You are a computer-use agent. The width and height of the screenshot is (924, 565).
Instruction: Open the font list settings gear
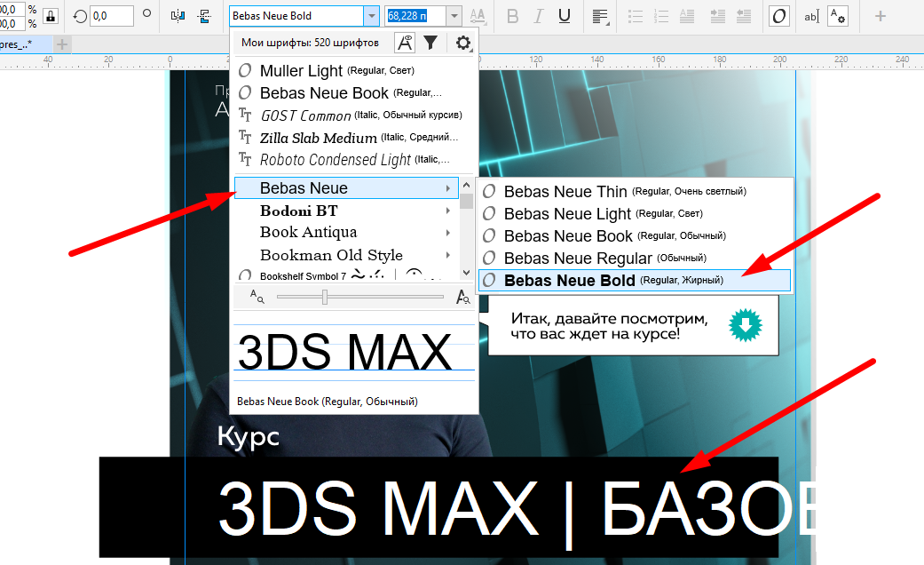point(463,43)
